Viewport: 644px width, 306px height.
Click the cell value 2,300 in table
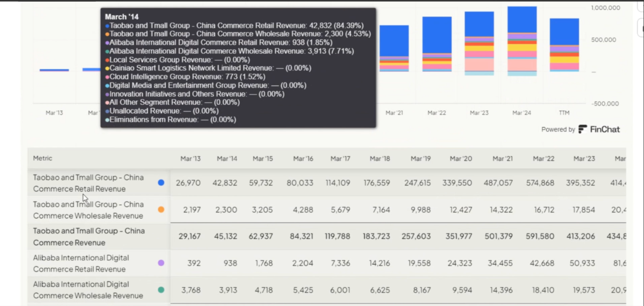[x=226, y=210]
